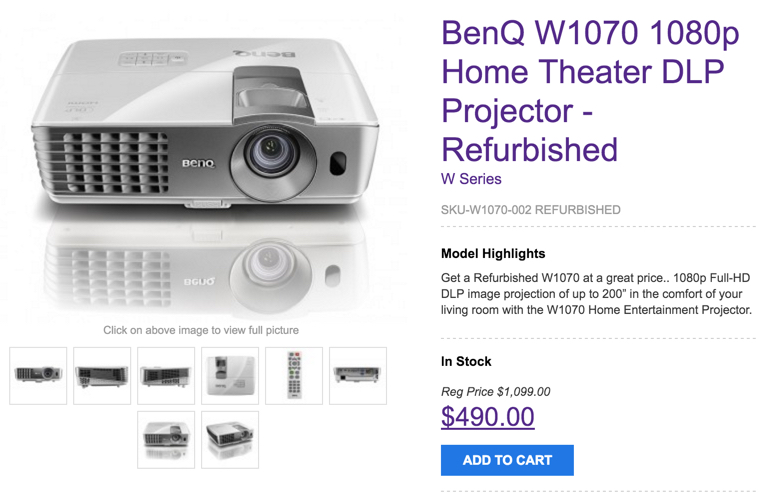
Task: Open the rear ports view thumbnail
Action: pyautogui.click(x=358, y=376)
